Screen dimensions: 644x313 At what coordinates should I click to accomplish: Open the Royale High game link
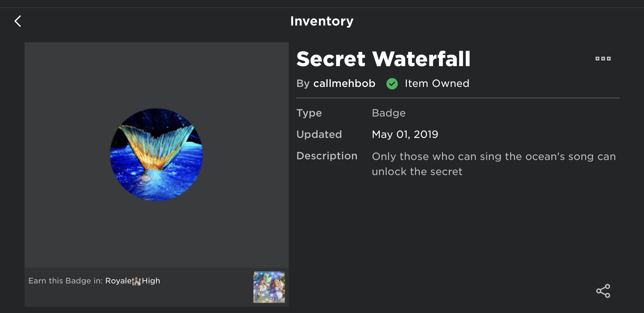pyautogui.click(x=132, y=281)
